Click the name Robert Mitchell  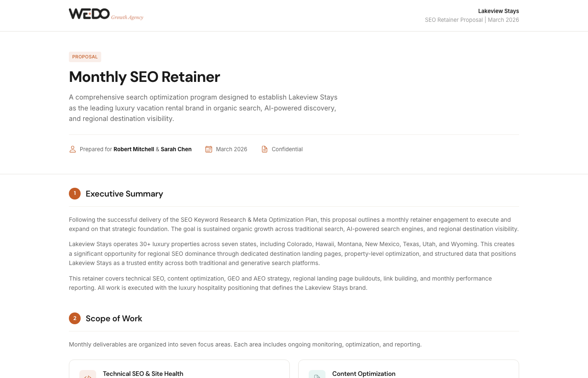[134, 149]
